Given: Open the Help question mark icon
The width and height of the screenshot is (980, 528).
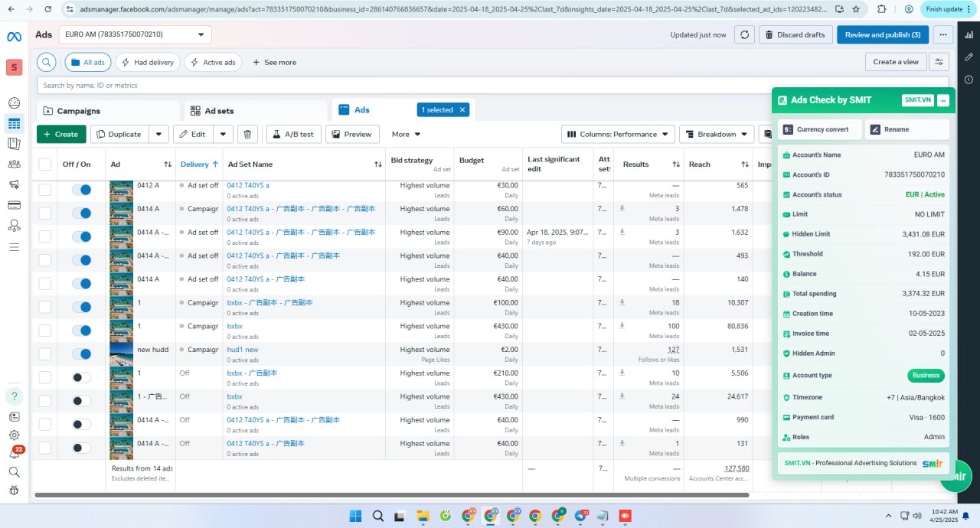Looking at the screenshot, I should click(x=14, y=396).
